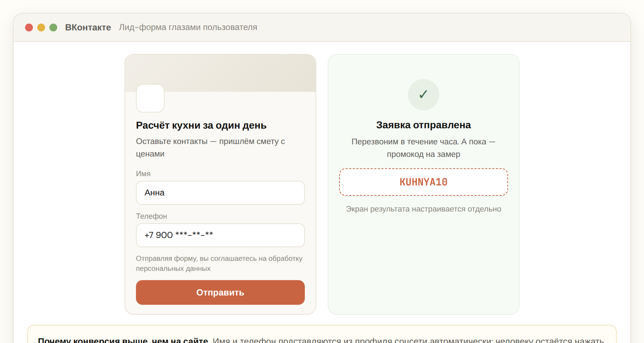Submit the form with the Отправить button
Viewport: 644px width, 343px height.
(x=220, y=292)
